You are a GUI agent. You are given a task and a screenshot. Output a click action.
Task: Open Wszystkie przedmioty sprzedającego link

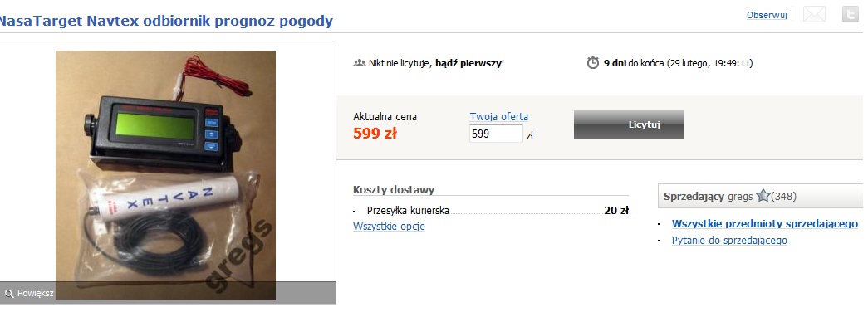tap(764, 224)
